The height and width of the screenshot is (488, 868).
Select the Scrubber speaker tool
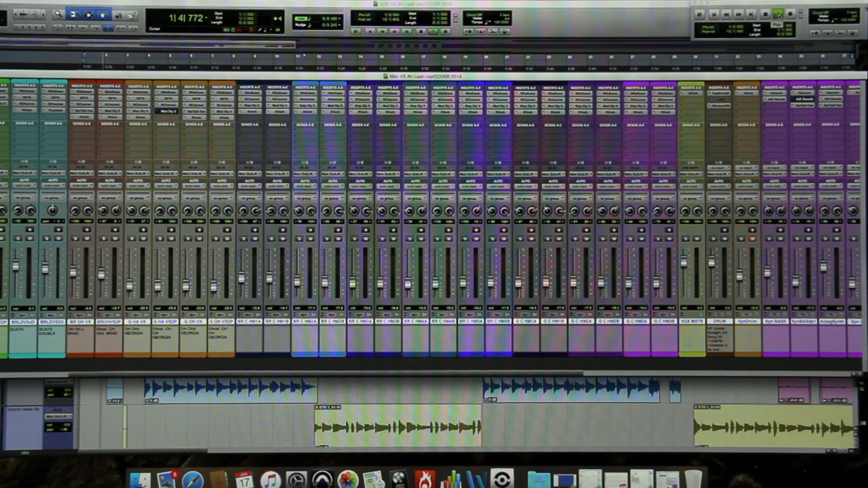point(118,15)
